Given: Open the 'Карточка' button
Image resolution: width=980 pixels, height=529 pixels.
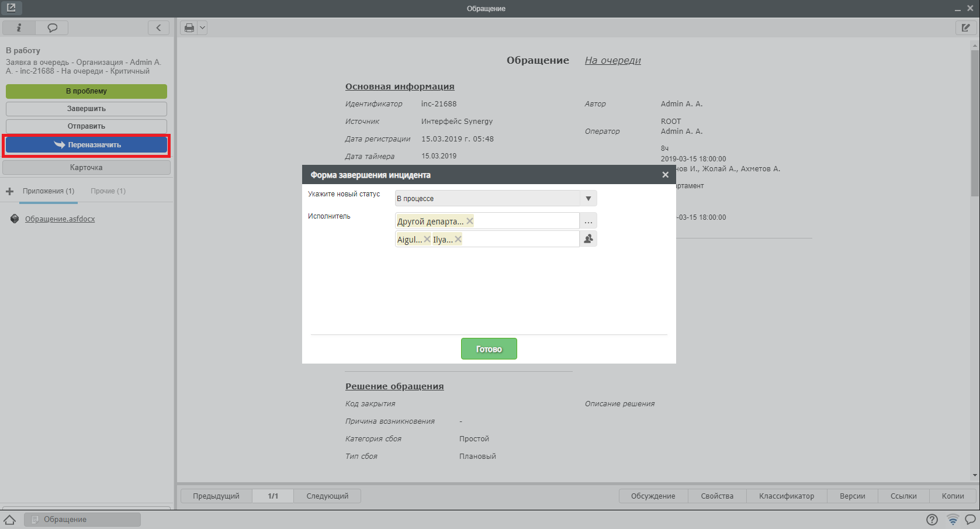Looking at the screenshot, I should click(x=86, y=168).
